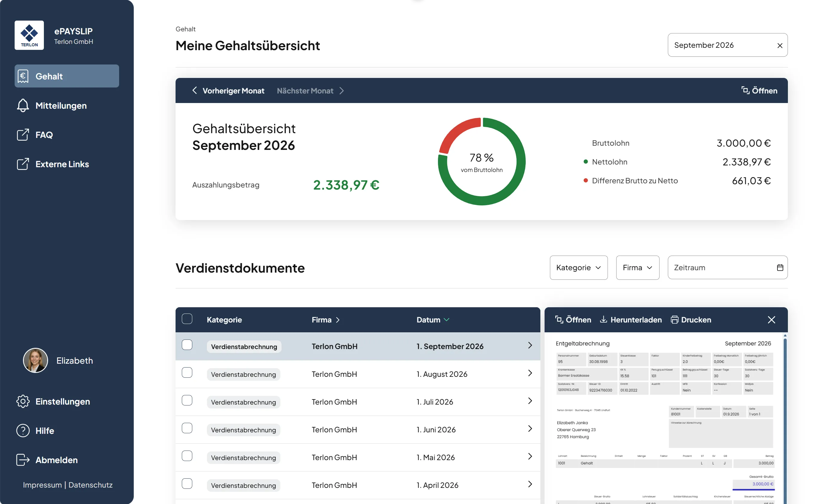The image size is (827, 504).
Task: Expand the 1. Juli 2026 row chevron
Action: click(x=530, y=401)
